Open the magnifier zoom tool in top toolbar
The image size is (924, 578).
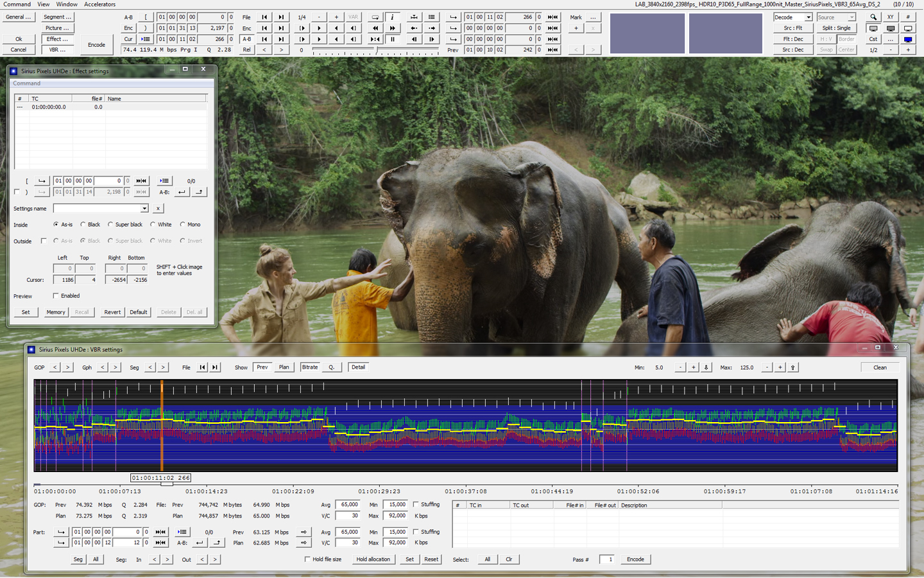click(x=873, y=17)
